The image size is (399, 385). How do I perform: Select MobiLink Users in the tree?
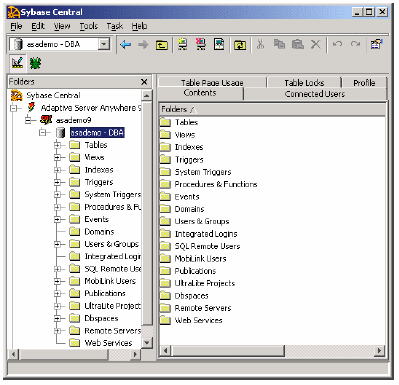[x=110, y=281]
